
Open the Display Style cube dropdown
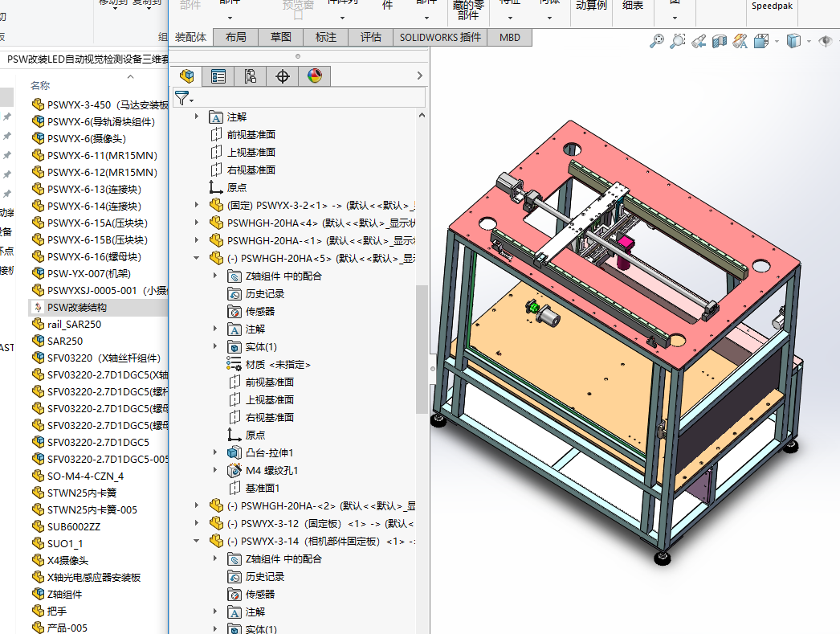coord(794,41)
